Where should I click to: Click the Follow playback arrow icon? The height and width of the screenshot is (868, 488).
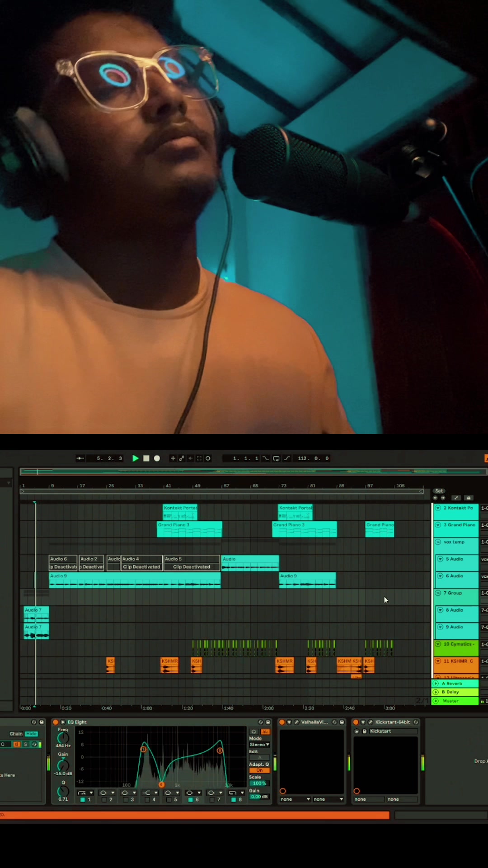(80, 458)
